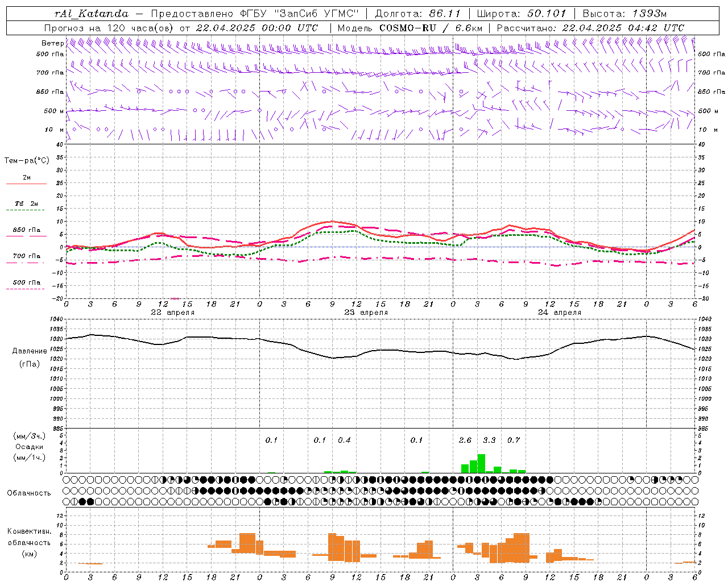Click the Осадки label
The image size is (728, 582).
[x=29, y=447]
